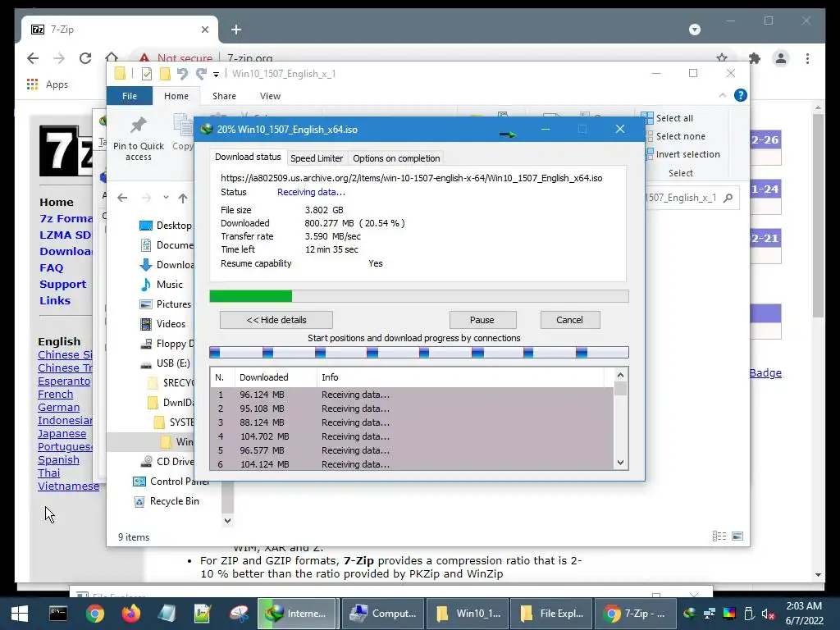Screen dimensions: 840x630
Task: Open the Share ribbon tab
Action: click(x=224, y=96)
